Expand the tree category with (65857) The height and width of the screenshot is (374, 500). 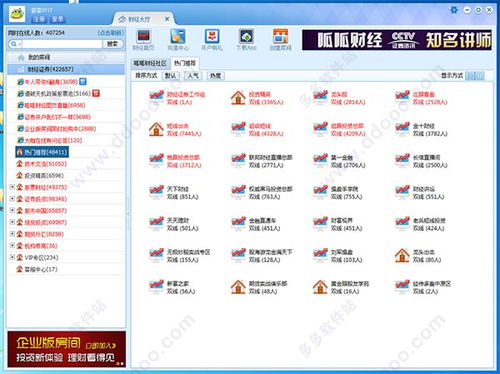coord(12,210)
